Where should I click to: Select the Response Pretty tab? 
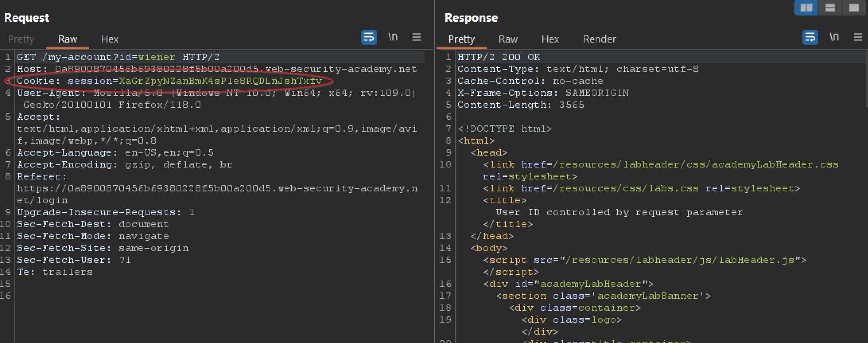click(x=461, y=39)
